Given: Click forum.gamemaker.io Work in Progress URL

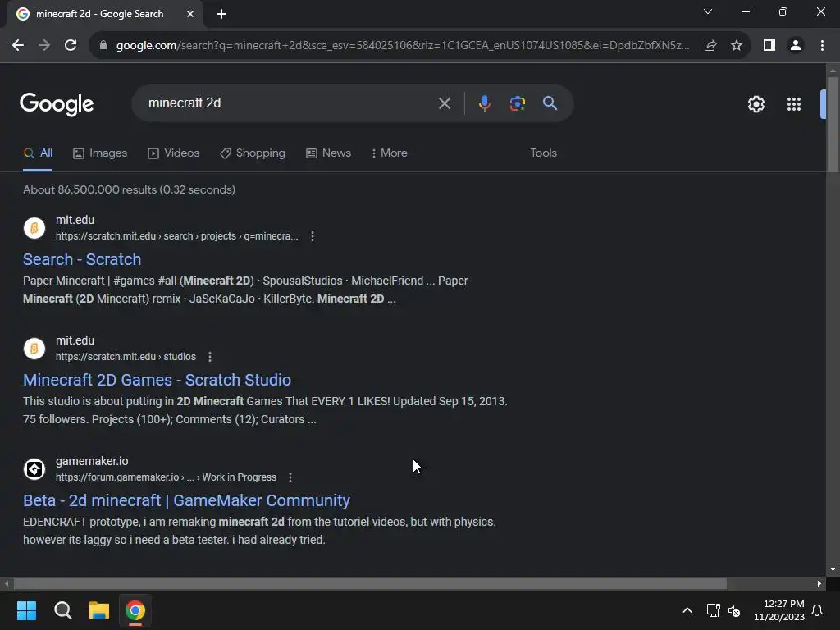Looking at the screenshot, I should tap(166, 477).
